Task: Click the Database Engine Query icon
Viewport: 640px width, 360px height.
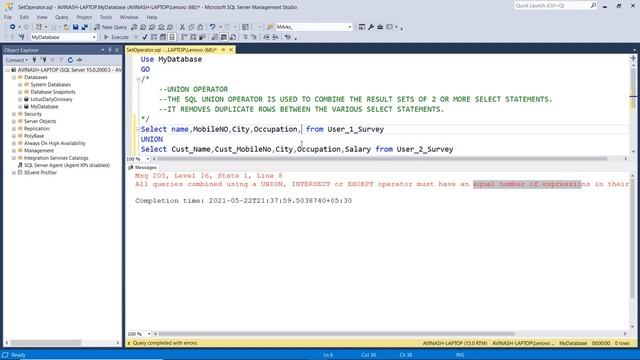Action: [134, 27]
